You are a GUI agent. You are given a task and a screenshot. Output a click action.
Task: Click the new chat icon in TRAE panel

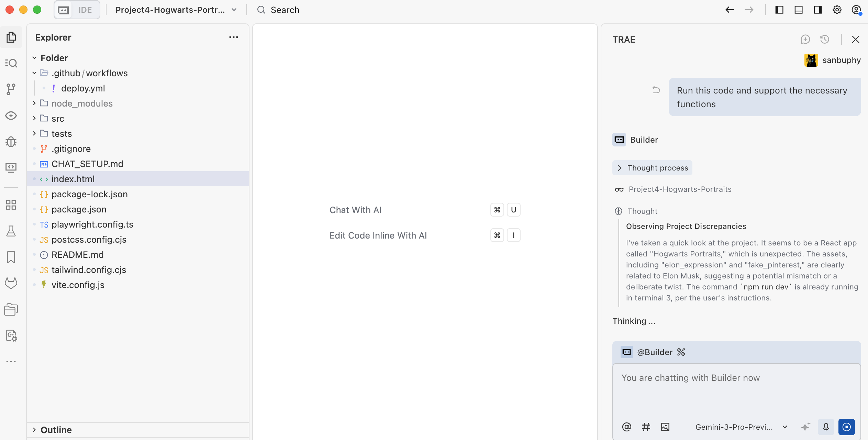[805, 40]
